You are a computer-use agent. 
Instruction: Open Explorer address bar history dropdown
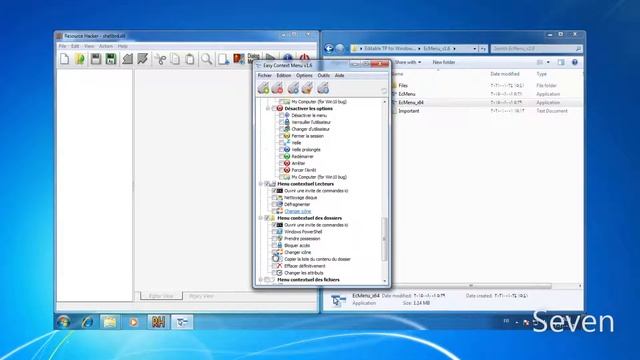[x=475, y=49]
